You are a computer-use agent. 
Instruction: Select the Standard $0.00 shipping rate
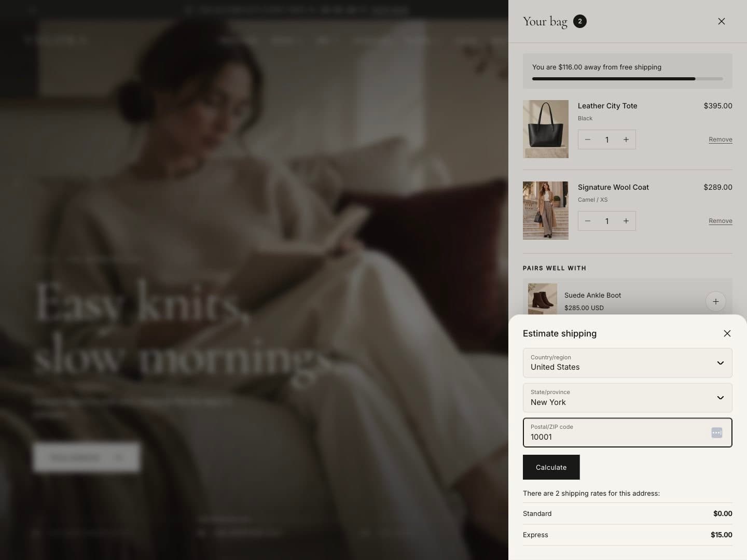tap(628, 513)
